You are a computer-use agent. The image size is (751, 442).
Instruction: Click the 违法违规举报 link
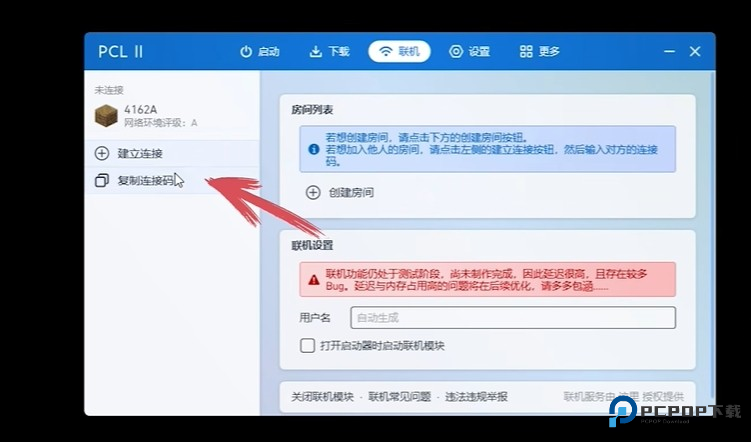click(476, 397)
